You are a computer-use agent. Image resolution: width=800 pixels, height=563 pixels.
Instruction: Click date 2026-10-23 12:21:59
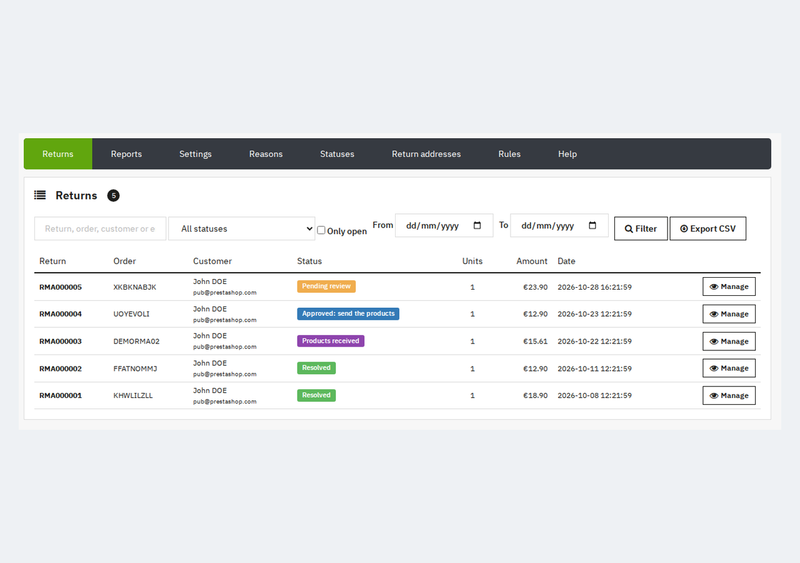pyautogui.click(x=594, y=314)
